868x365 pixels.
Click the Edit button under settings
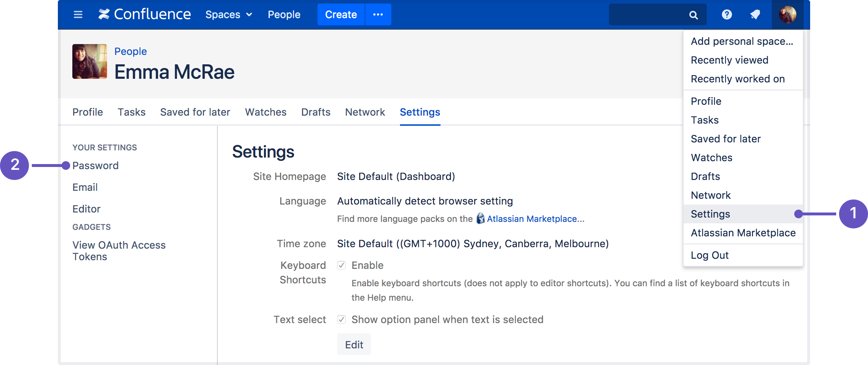pos(354,344)
